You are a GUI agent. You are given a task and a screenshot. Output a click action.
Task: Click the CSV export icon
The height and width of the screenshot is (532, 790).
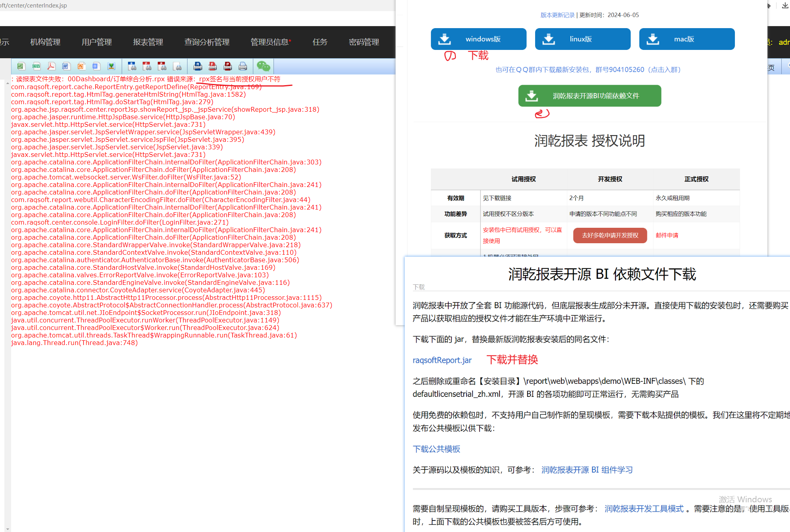(x=36, y=66)
